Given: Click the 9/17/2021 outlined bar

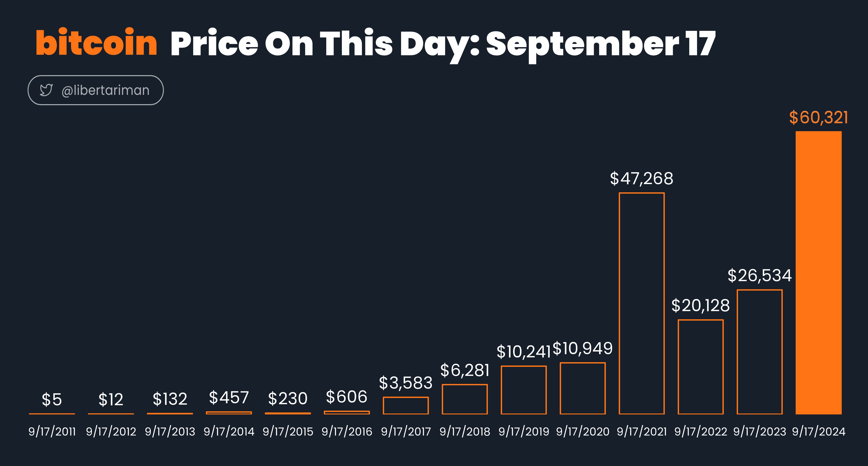Looking at the screenshot, I should [642, 303].
